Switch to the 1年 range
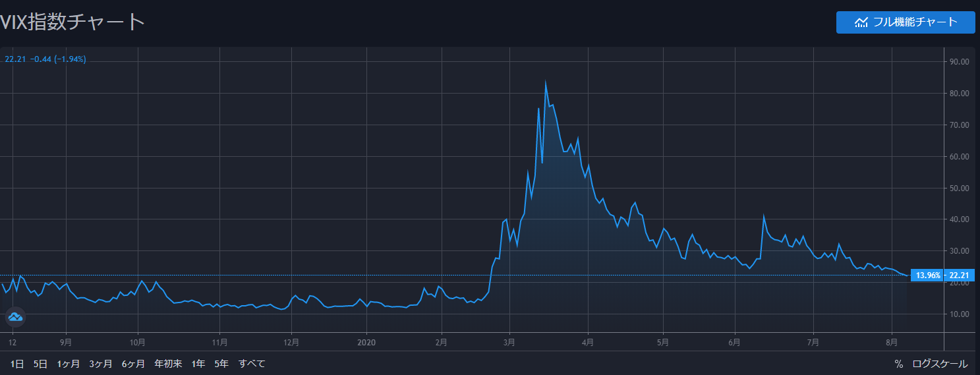This screenshot has width=980, height=375. pyautogui.click(x=198, y=364)
